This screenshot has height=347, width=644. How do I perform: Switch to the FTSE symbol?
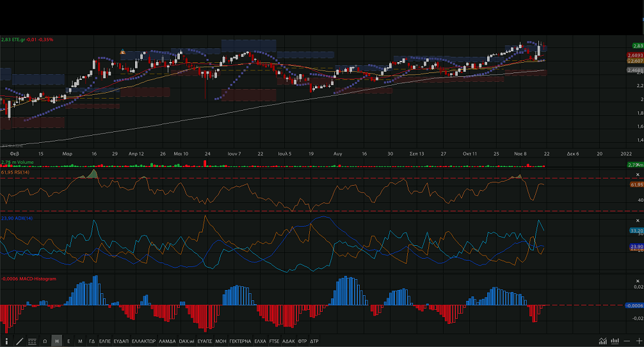pyautogui.click(x=274, y=341)
